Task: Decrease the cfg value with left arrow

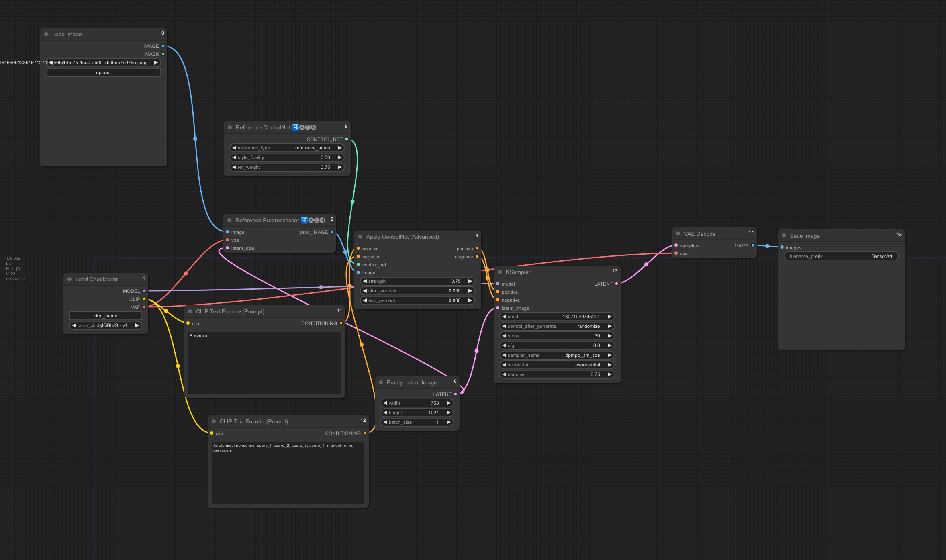Action: (504, 345)
